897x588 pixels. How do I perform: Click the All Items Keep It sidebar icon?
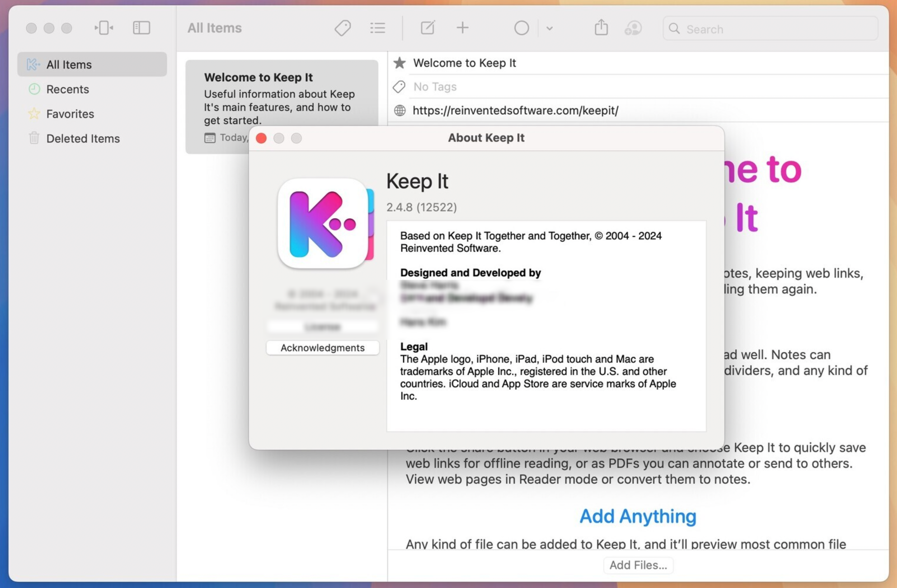coord(33,65)
